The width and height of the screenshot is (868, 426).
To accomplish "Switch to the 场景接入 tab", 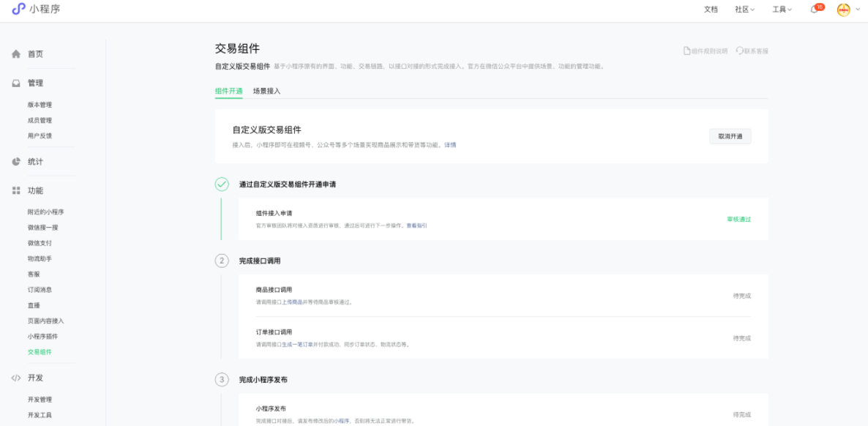I will 266,91.
